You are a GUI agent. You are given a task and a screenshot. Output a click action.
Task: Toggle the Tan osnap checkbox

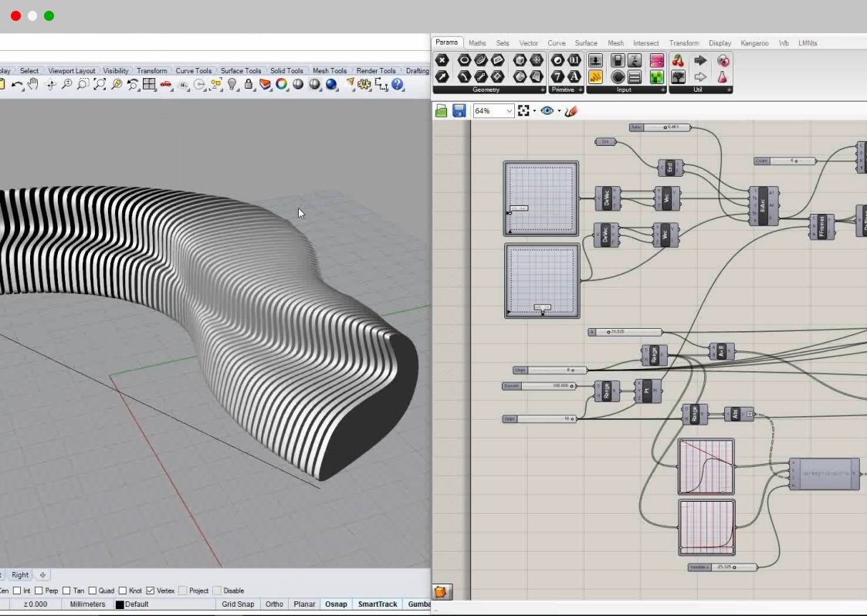(67, 591)
